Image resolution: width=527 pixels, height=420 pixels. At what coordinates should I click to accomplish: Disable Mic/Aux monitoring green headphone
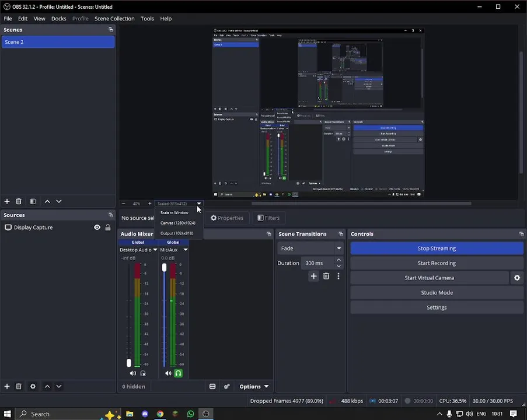(179, 373)
